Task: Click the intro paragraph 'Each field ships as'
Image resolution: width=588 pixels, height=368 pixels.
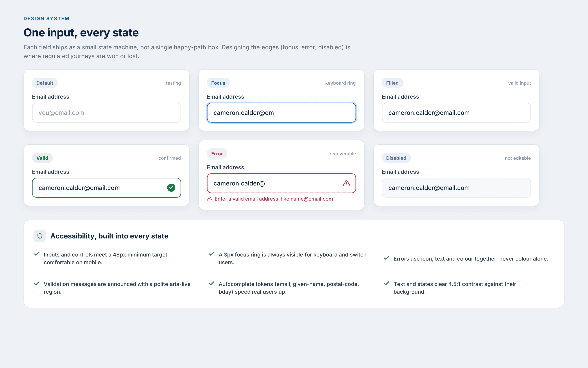Action: 187,52
